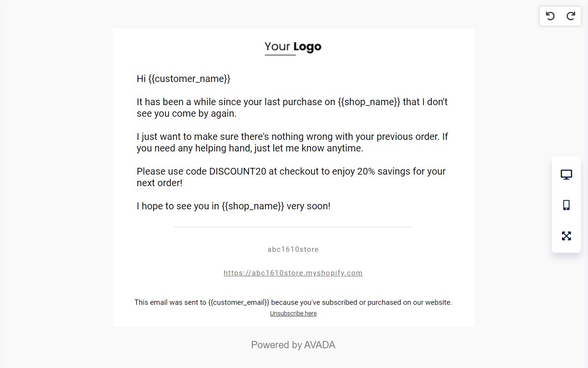Image resolution: width=588 pixels, height=368 pixels.
Task: Click the "next order!" text ending the discount paragraph
Action: point(160,183)
